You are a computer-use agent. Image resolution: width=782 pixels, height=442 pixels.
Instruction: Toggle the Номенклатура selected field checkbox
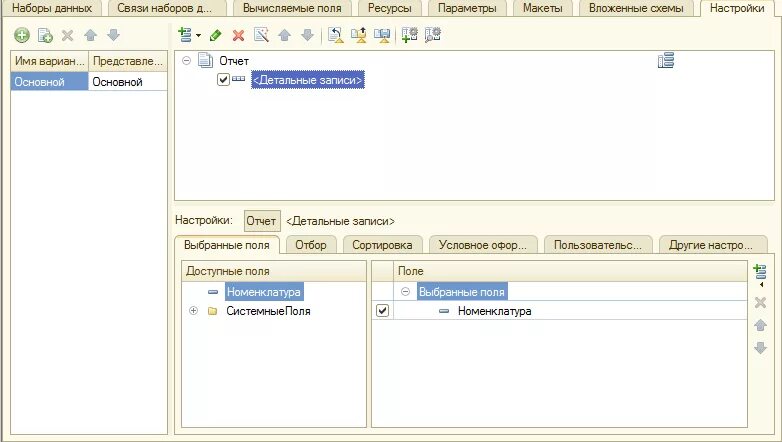(x=383, y=311)
